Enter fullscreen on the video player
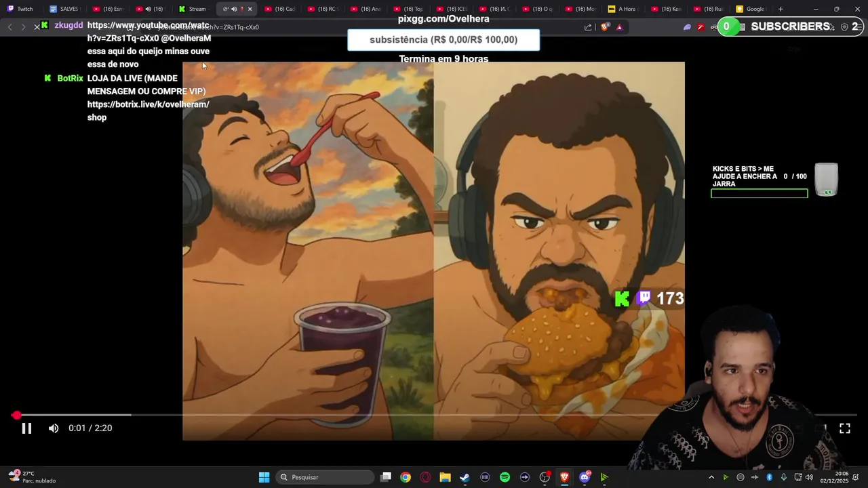Image resolution: width=868 pixels, height=488 pixels. point(845,428)
